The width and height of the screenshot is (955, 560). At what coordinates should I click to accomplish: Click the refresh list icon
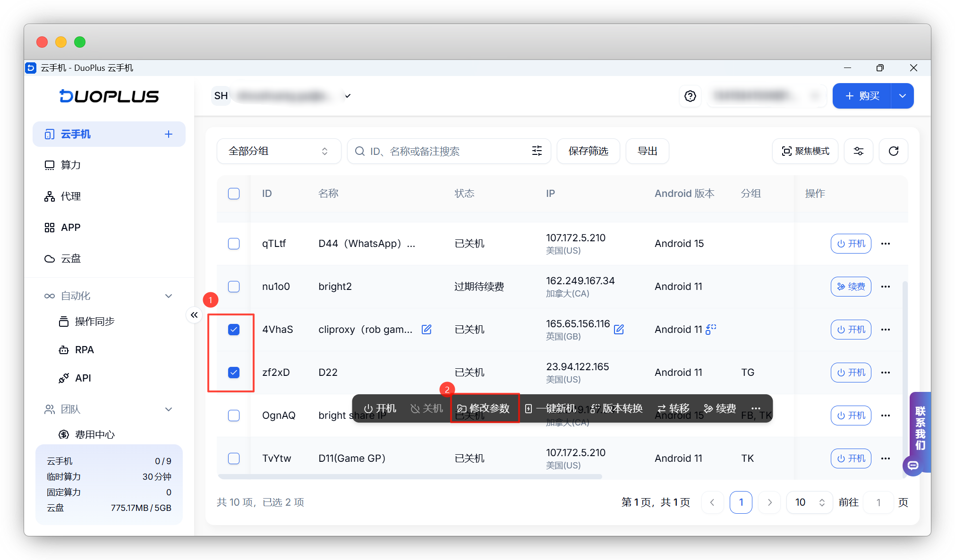click(893, 151)
